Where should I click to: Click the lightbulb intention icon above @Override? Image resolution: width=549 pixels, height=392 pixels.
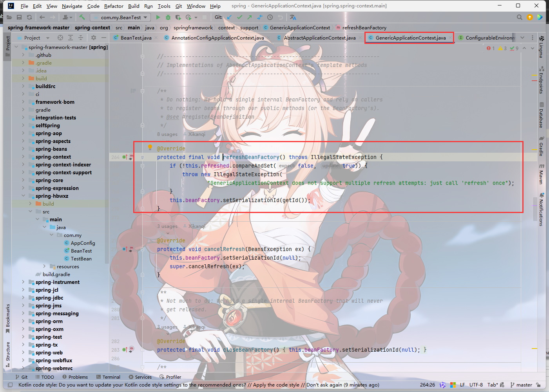[150, 148]
